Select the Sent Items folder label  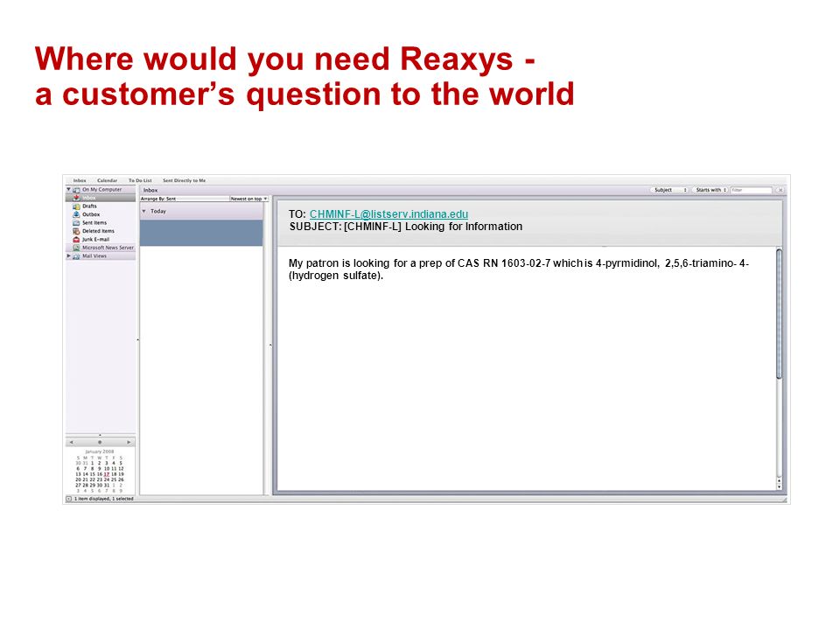point(94,223)
